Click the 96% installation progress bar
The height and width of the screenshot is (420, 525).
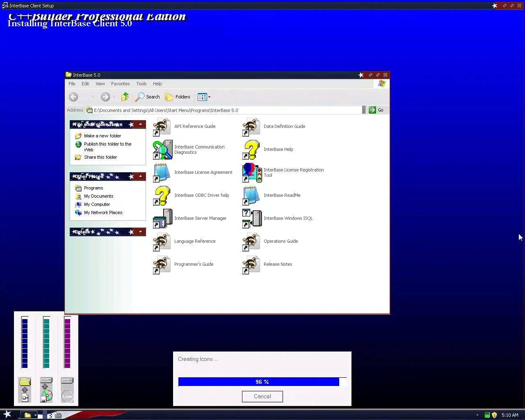pyautogui.click(x=262, y=382)
